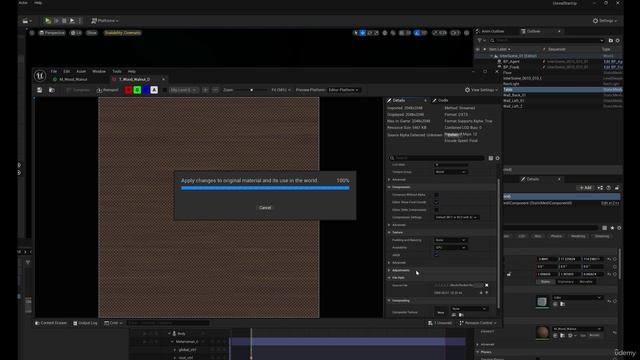The width and height of the screenshot is (640, 360).
Task: Collapse the Texture section
Action: (x=389, y=232)
